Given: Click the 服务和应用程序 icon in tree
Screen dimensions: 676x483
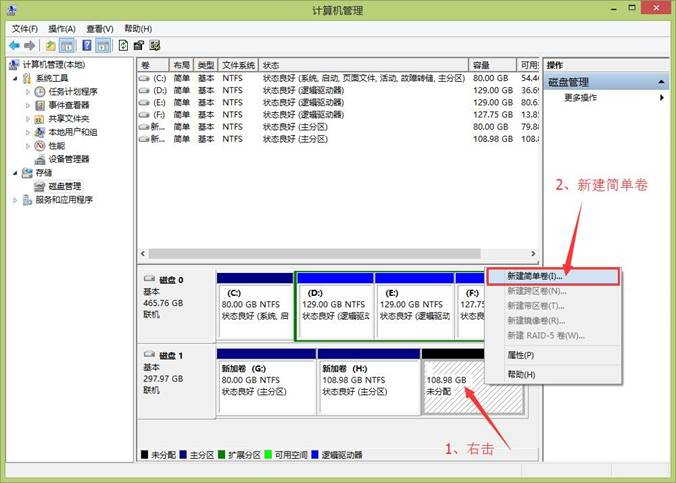Looking at the screenshot, I should point(27,200).
